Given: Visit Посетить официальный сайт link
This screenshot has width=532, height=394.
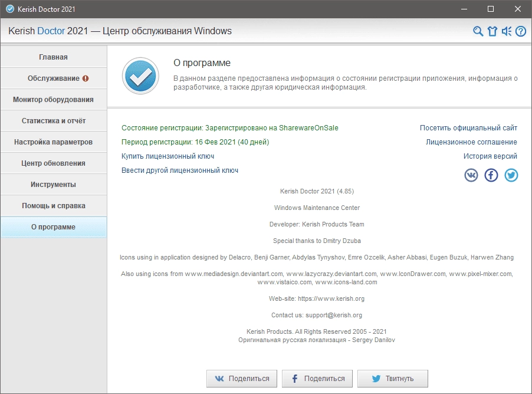Looking at the screenshot, I should coord(468,128).
